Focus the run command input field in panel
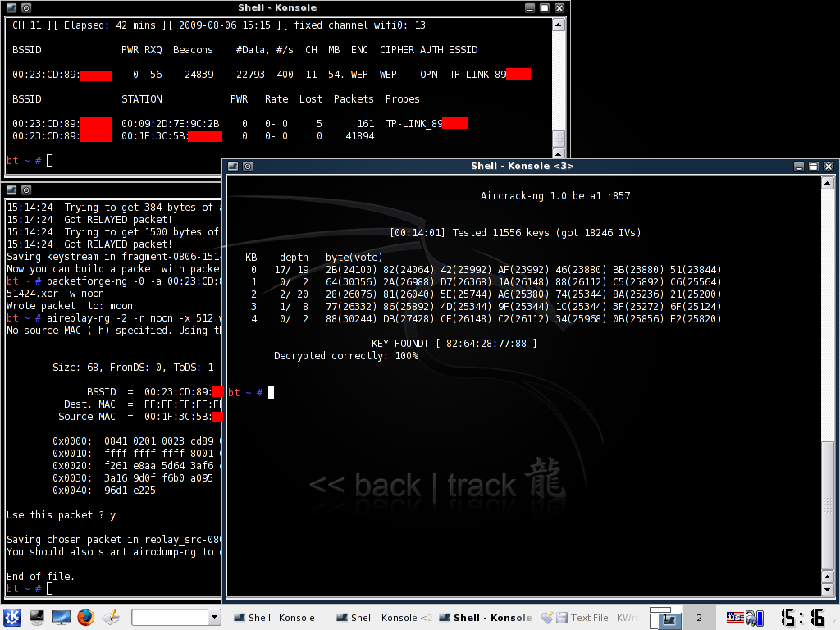Screen dimensions: 840x630 point(170,617)
